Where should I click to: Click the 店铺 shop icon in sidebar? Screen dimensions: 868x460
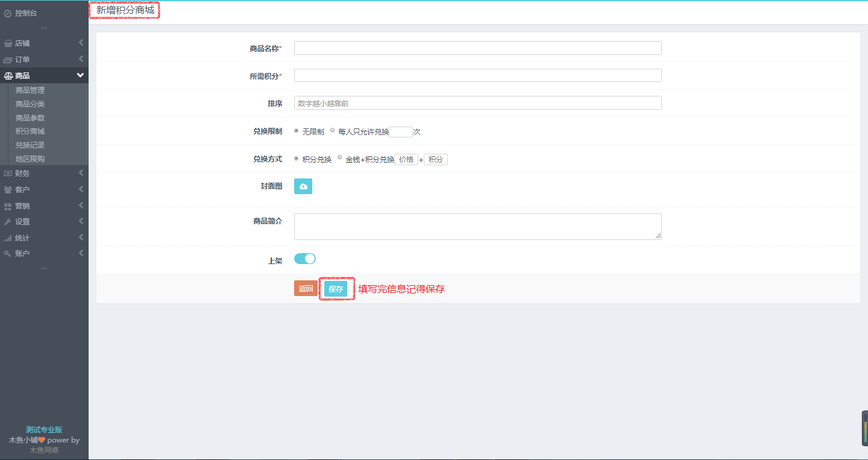click(x=8, y=43)
